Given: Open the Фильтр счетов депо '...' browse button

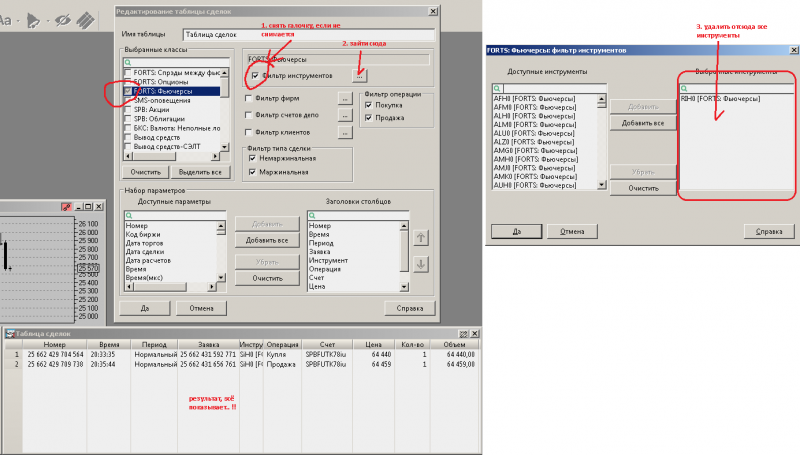Looking at the screenshot, I should pos(345,116).
